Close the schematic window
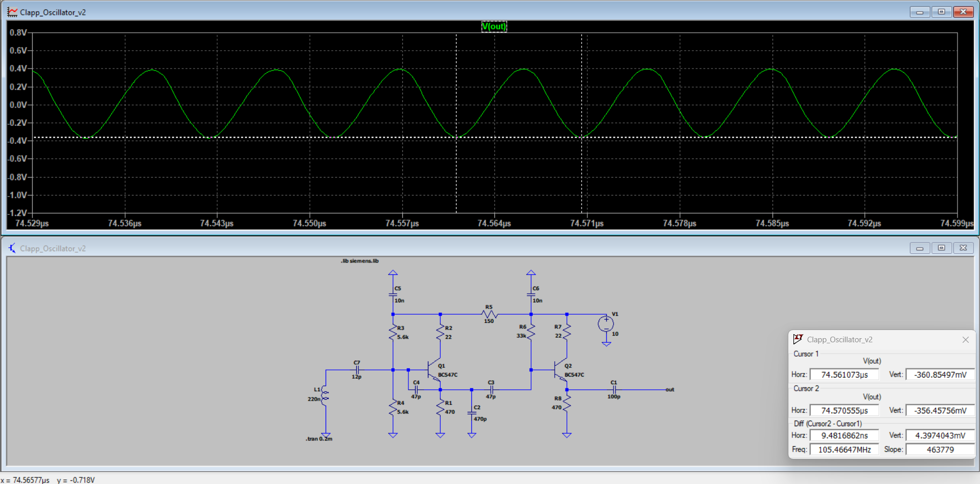 coord(964,248)
